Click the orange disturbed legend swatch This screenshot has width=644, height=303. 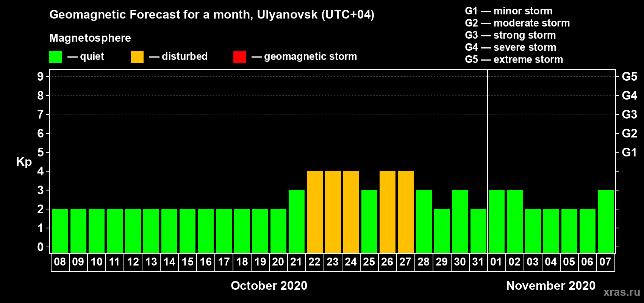(x=137, y=57)
